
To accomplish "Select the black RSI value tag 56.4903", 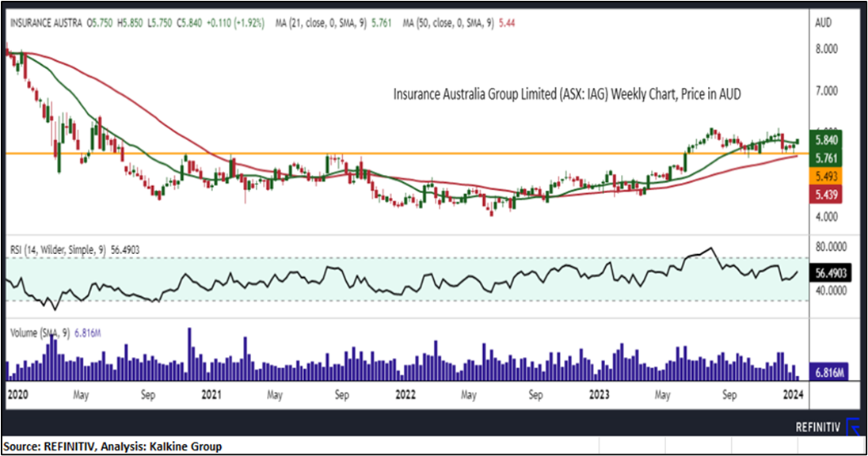I will click(x=831, y=272).
